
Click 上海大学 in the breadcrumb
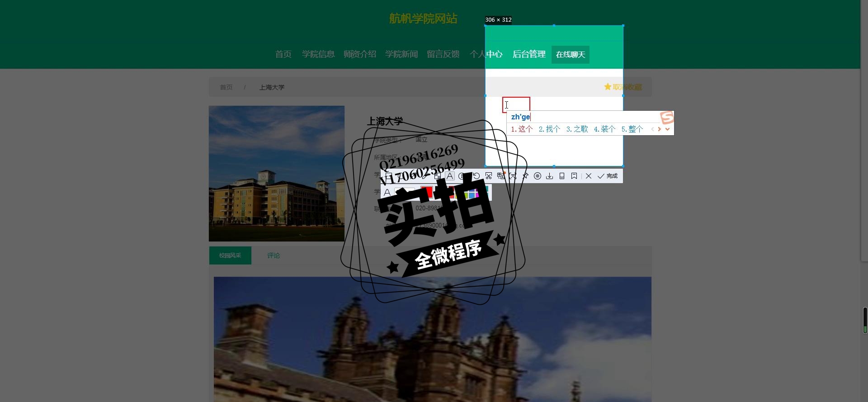(272, 87)
